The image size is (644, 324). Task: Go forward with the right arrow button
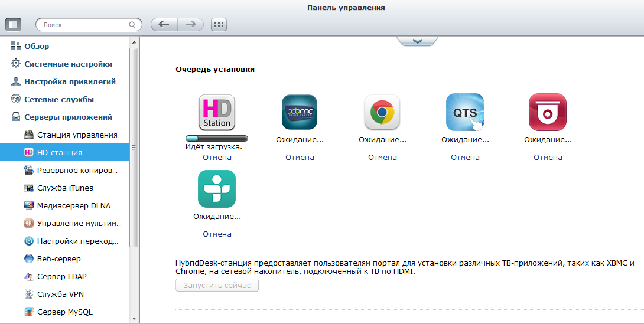(x=191, y=25)
